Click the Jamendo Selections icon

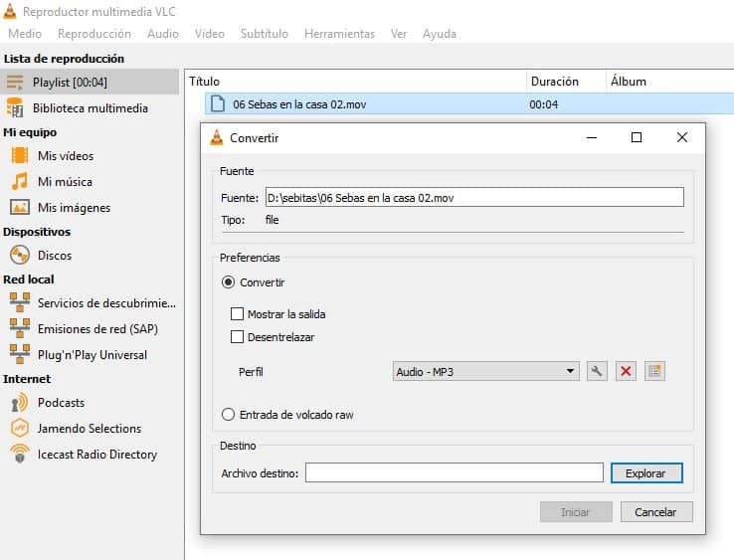20,428
